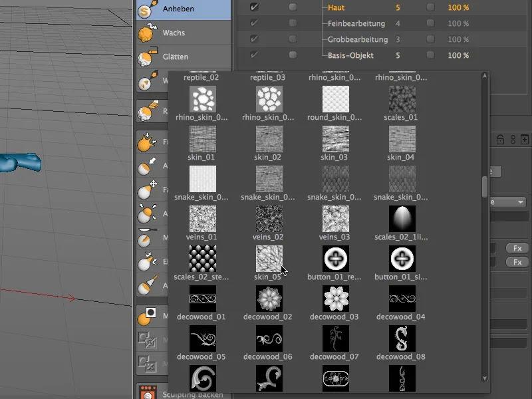Toggle second-column checkbox of Basis-Objekt layer
This screenshot has width=532, height=399.
click(x=293, y=55)
